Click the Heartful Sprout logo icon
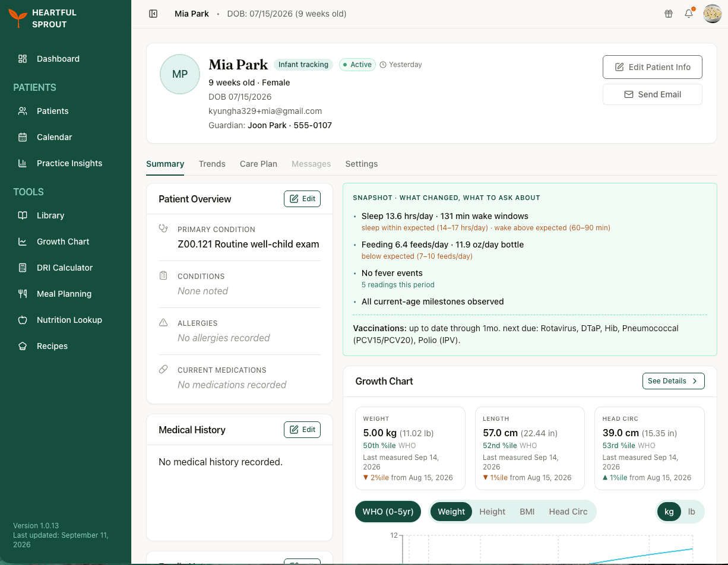Image resolution: width=728 pixels, height=565 pixels. tap(17, 18)
